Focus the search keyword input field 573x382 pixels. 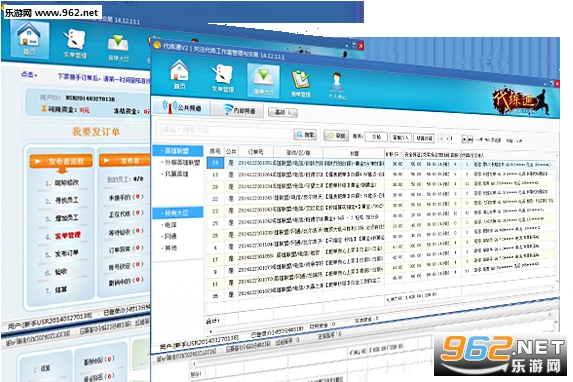pyautogui.click(x=225, y=131)
